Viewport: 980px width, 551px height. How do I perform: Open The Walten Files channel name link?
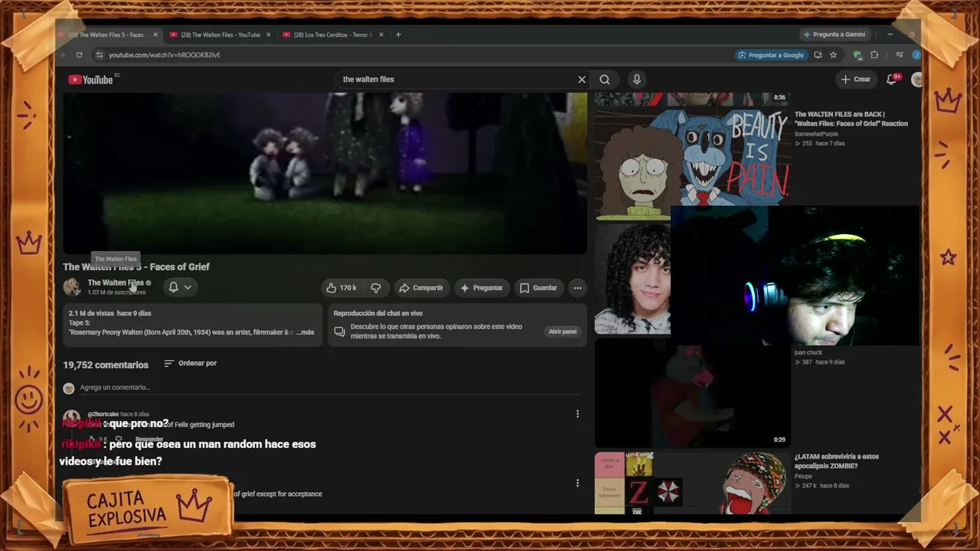tap(115, 282)
